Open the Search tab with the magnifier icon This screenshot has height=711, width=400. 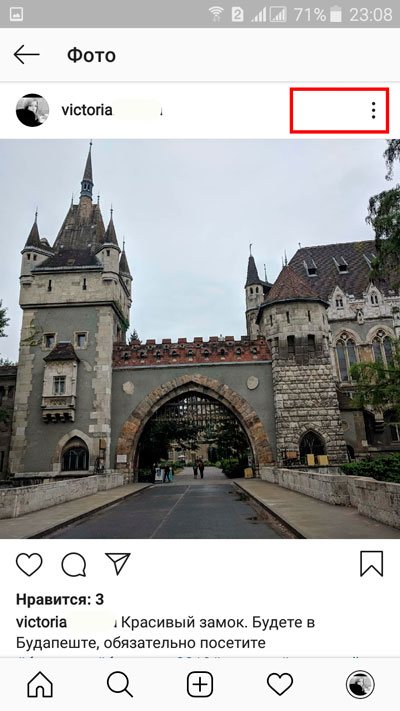(120, 684)
